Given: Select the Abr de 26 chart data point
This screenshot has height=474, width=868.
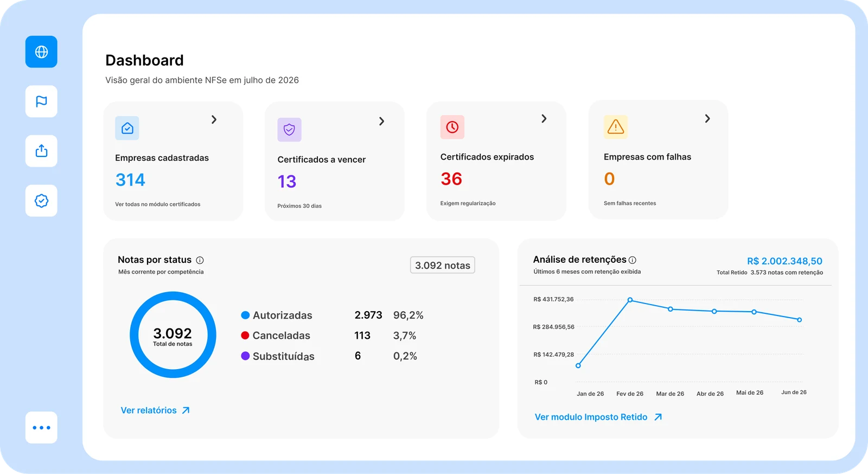Looking at the screenshot, I should pos(714,311).
